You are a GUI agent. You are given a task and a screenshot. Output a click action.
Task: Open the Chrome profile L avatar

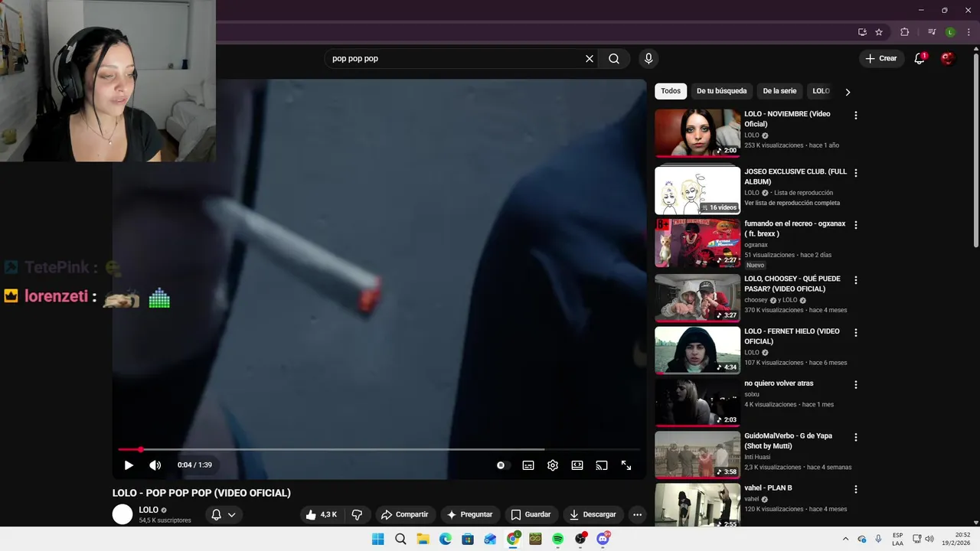[950, 32]
